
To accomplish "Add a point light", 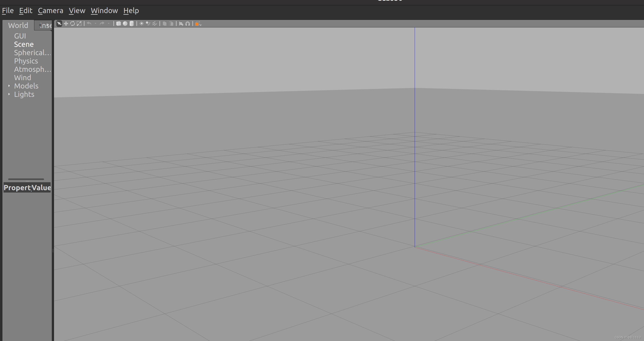I will pos(142,23).
